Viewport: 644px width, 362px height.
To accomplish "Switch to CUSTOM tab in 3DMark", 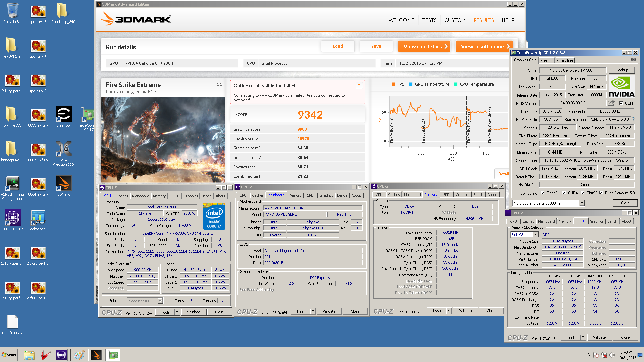I will point(455,20).
